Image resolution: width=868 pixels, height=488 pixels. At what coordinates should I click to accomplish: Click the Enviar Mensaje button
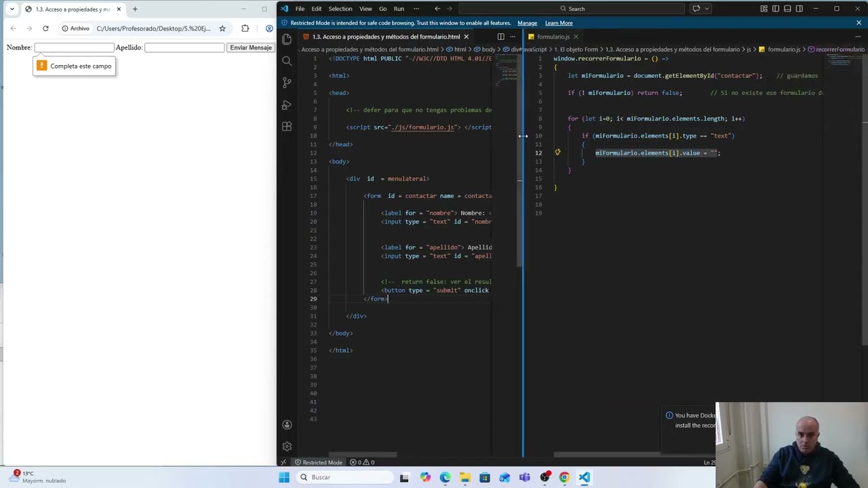tap(250, 47)
